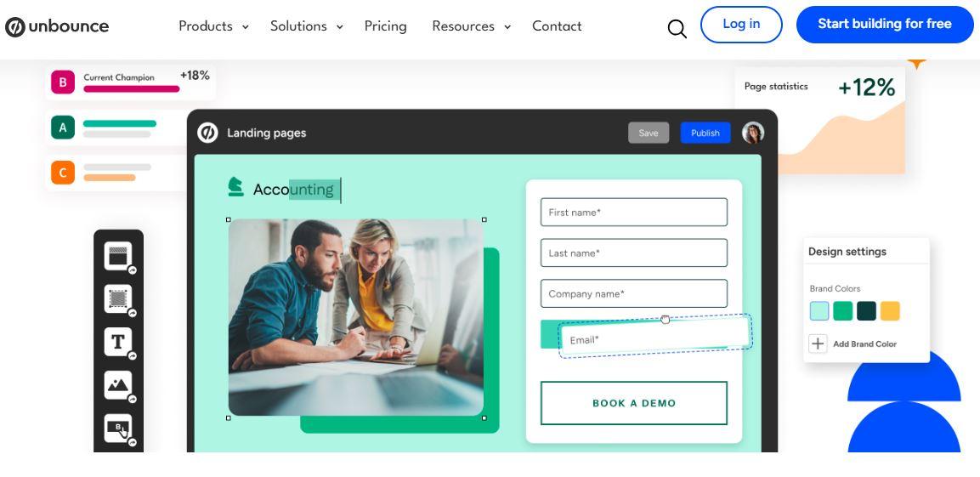The image size is (980, 477).
Task: Expand the Products dropdown menu
Action: pyautogui.click(x=213, y=26)
